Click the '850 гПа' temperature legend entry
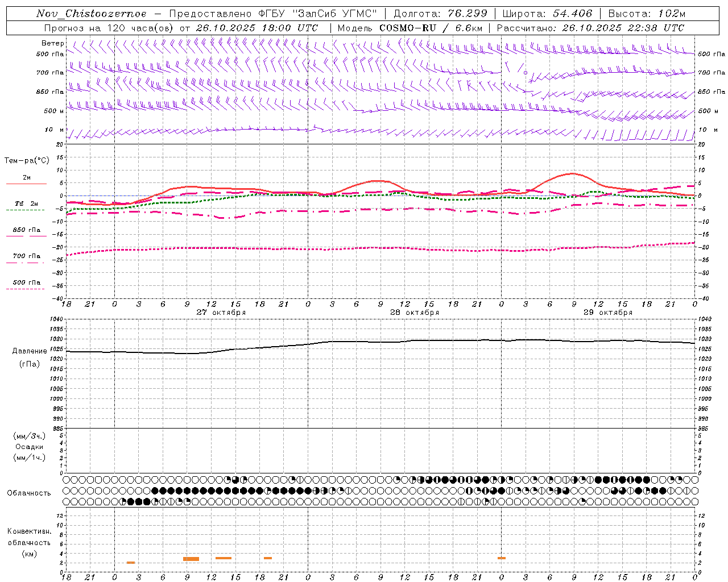This screenshot has height=582, width=728. (27, 230)
